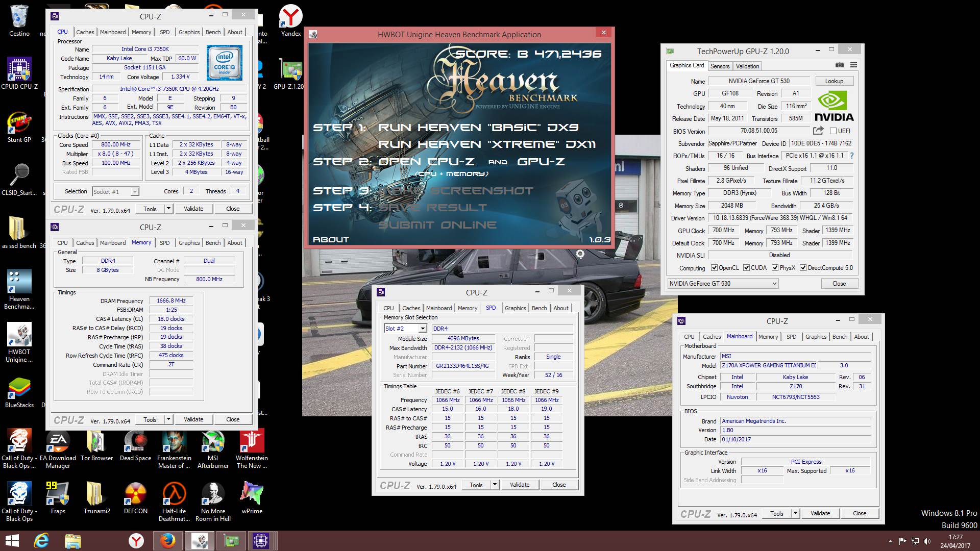Image resolution: width=980 pixels, height=551 pixels.
Task: Open the Slot #2 memory slot dropdown
Action: point(405,329)
